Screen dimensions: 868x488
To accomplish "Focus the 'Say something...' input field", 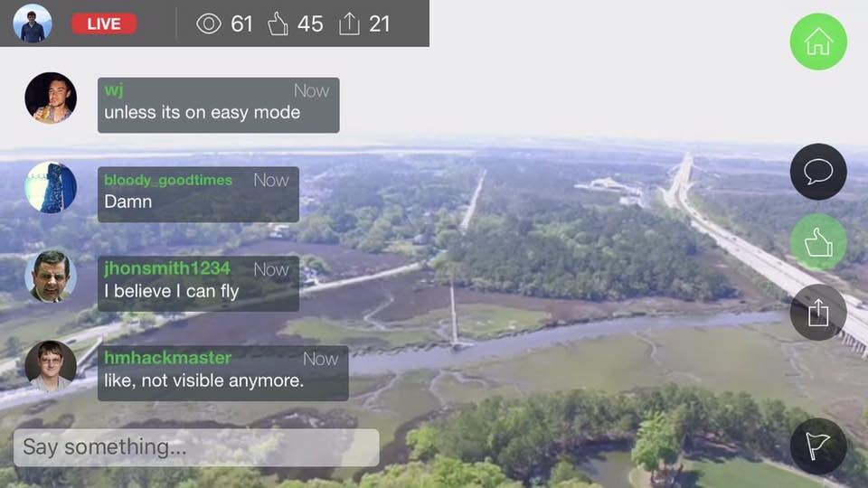I will point(196,447).
